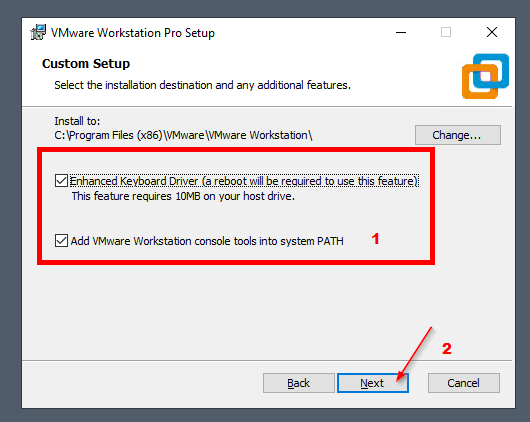This screenshot has width=530, height=422.
Task: Click the Add VMware Workstation console tools label
Action: [x=207, y=241]
